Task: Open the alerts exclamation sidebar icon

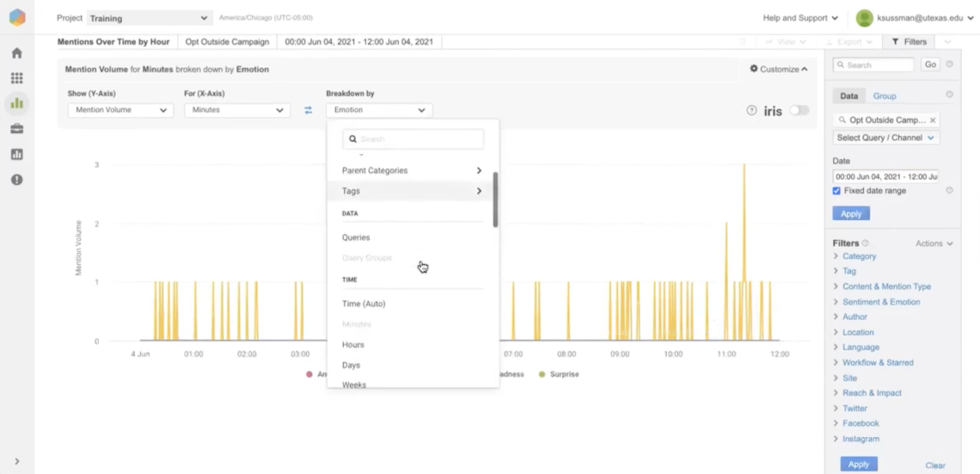Action: pos(16,180)
